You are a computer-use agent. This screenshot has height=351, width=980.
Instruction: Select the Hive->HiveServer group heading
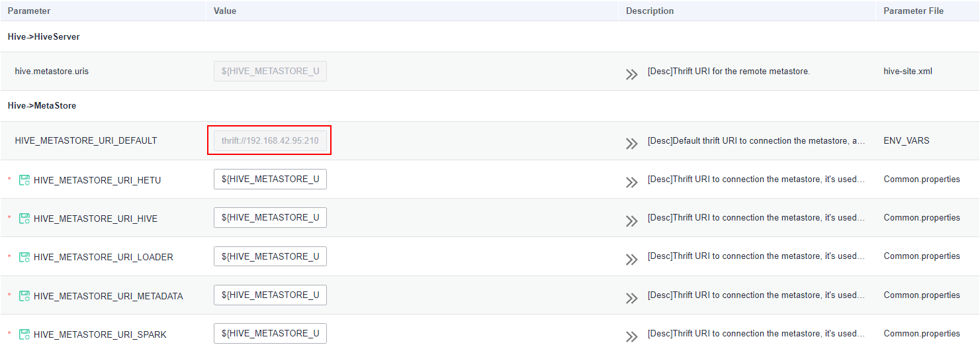coord(44,37)
